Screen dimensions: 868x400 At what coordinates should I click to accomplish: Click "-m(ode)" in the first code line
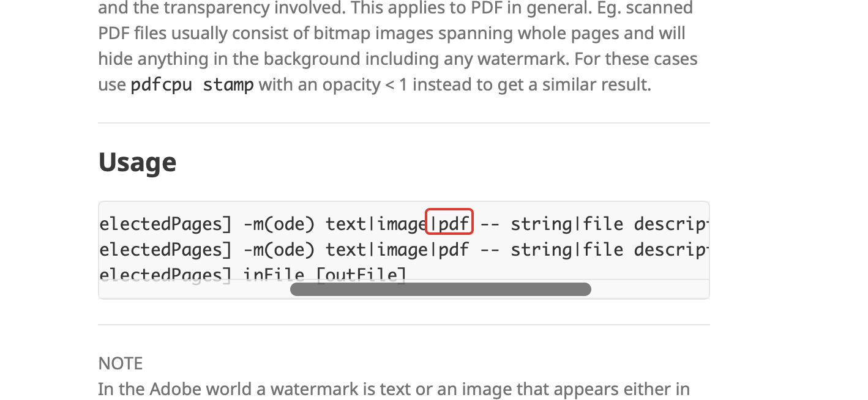[279, 224]
